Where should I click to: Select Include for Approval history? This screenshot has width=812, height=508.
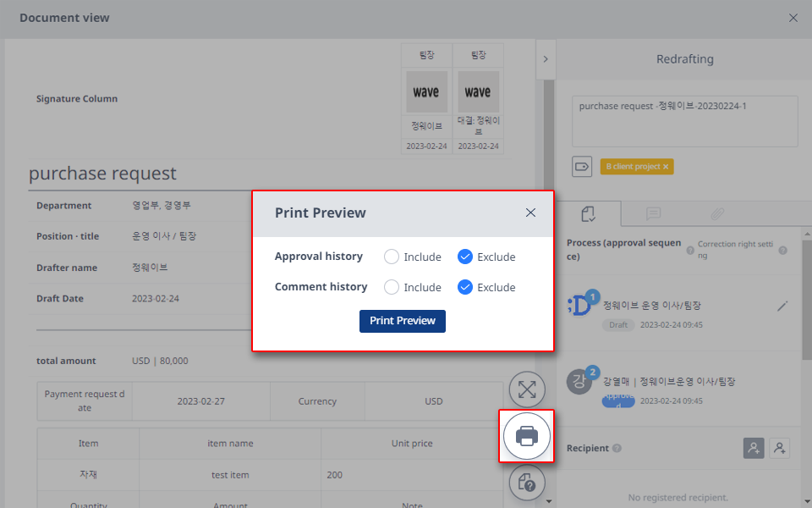tap(389, 257)
